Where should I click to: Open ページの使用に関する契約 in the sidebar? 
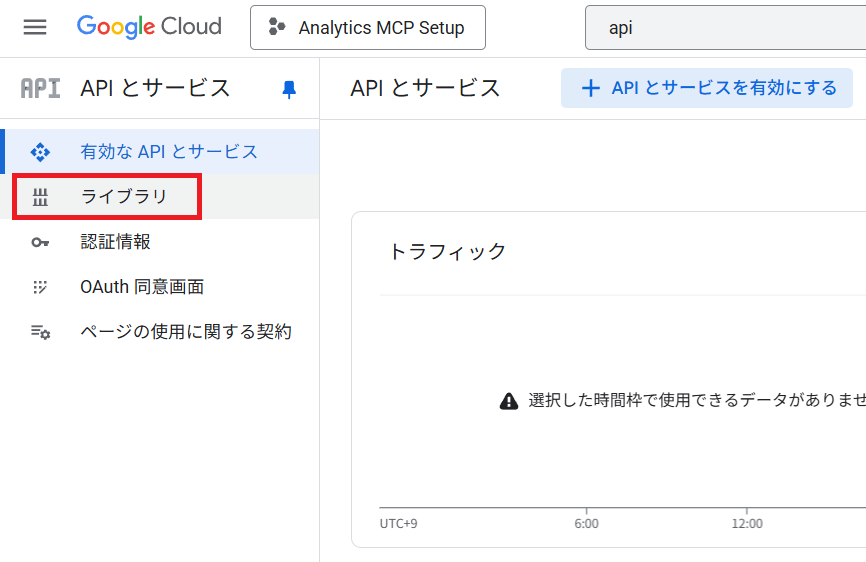pos(186,332)
